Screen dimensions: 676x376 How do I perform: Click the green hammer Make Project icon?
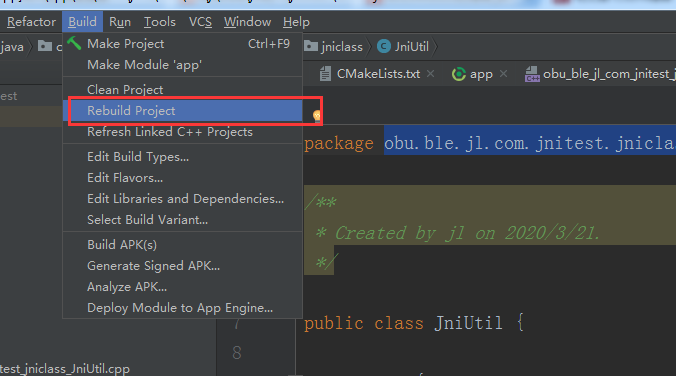point(74,43)
